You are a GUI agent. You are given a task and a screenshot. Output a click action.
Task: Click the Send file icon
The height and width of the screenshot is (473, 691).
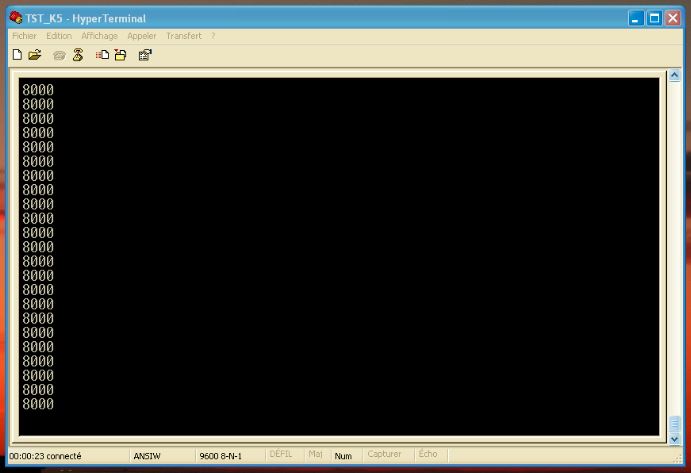(x=102, y=55)
